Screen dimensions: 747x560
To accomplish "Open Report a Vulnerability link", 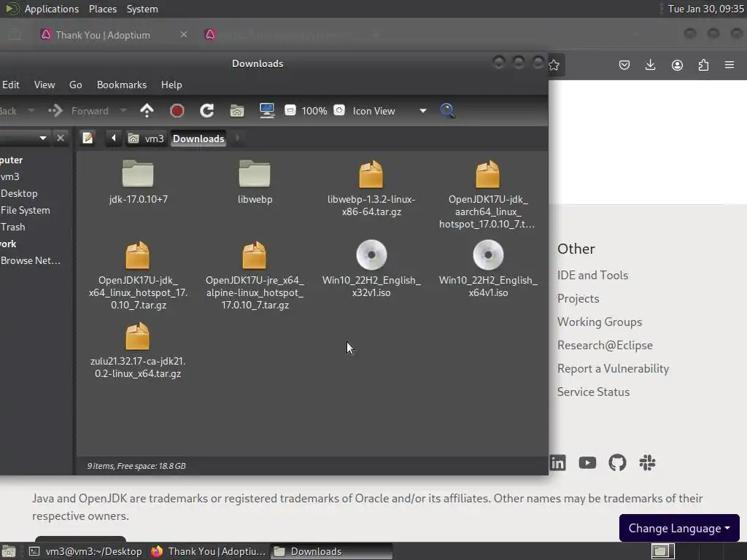I will [x=613, y=368].
